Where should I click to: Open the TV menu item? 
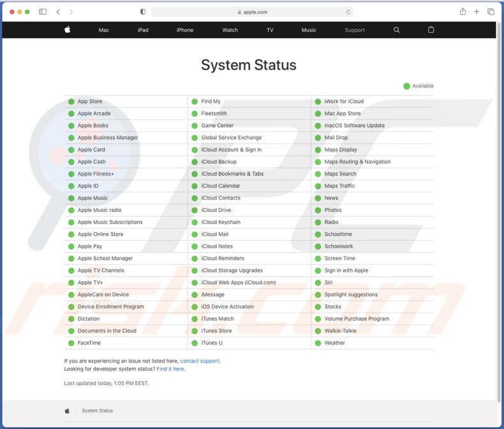point(270,30)
